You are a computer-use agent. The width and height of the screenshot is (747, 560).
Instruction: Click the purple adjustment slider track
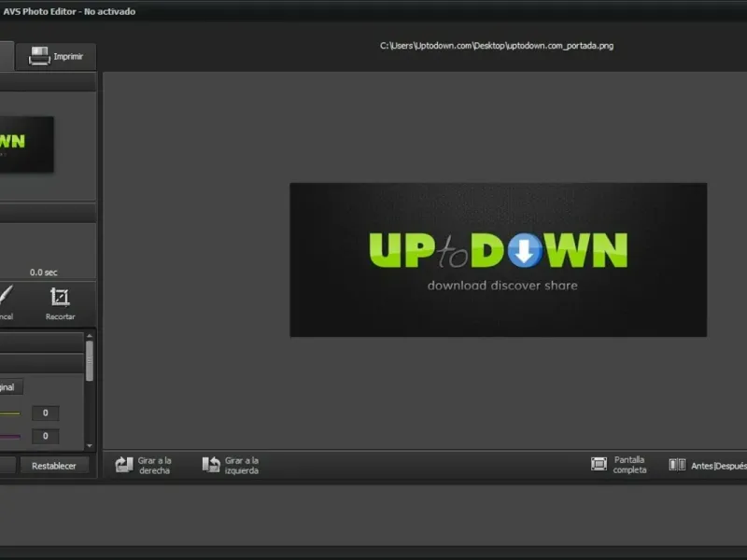pos(10,436)
